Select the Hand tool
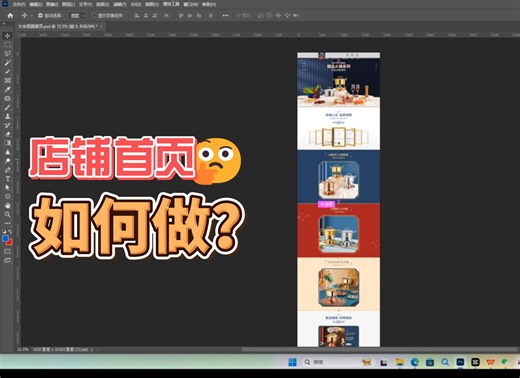520x378 pixels. coord(7,206)
